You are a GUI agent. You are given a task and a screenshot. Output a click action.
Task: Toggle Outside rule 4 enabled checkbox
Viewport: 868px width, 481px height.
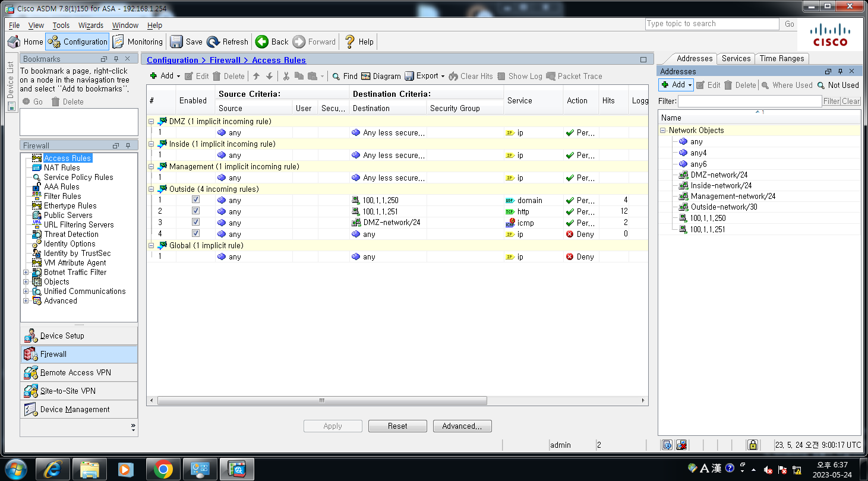tap(195, 234)
